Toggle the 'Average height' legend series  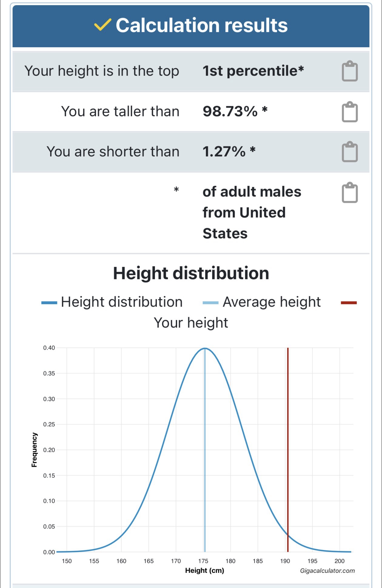(271, 302)
